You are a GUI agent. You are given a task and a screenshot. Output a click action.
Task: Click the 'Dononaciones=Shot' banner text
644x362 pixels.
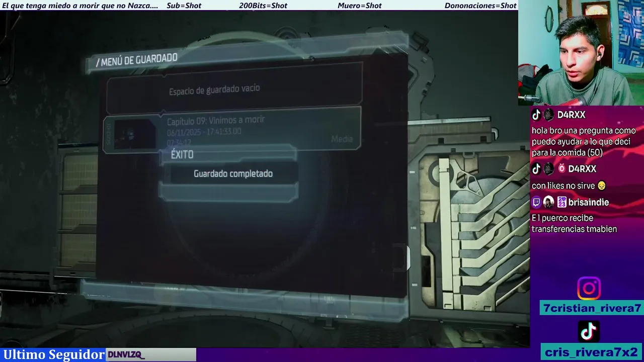pyautogui.click(x=480, y=6)
